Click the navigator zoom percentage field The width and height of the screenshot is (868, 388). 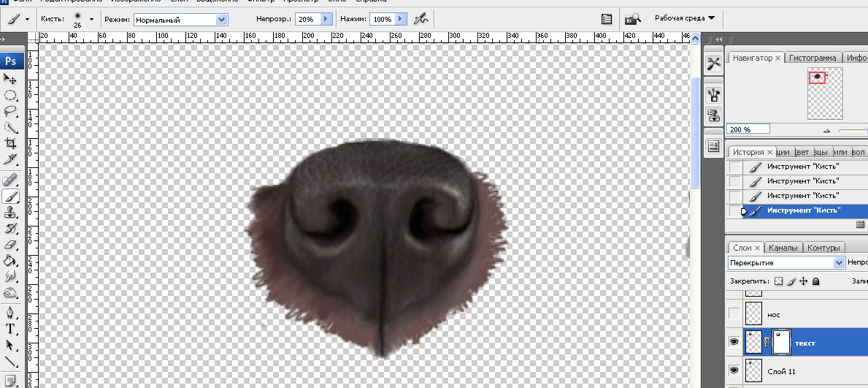(x=748, y=129)
